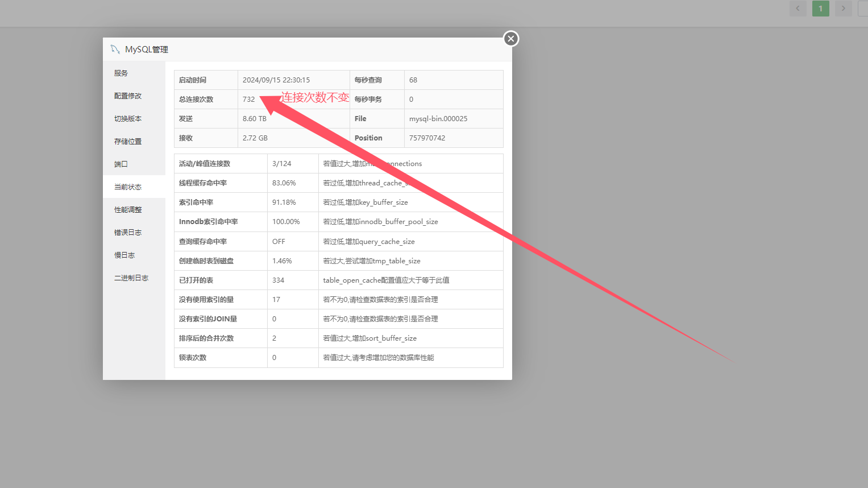Click the MySQL管理 dialog title

click(147, 49)
